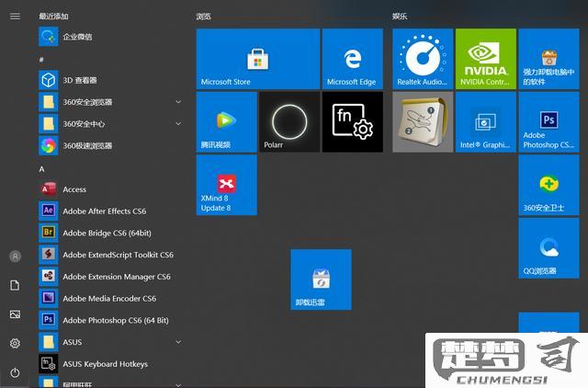Launch 360极速浏览器 from app list
588x388 pixels.
click(110, 145)
